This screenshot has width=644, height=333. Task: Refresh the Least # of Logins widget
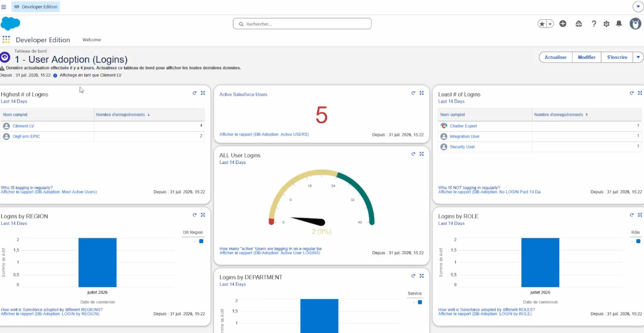click(632, 93)
